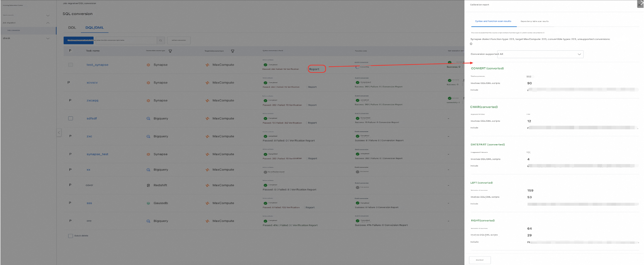Click the Gaussdb icon in the sss row
Screen dimensions: 644x265
pos(149,203)
